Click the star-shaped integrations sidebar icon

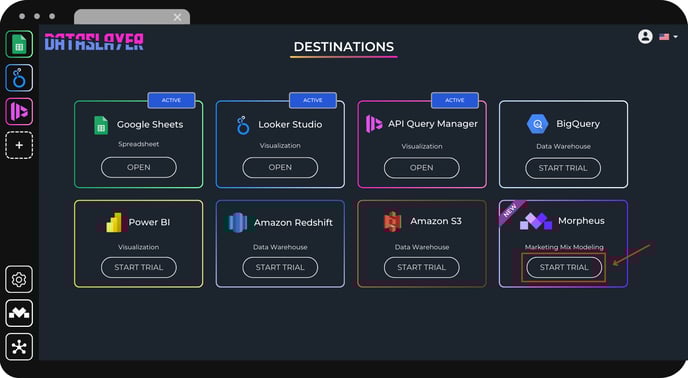point(19,347)
